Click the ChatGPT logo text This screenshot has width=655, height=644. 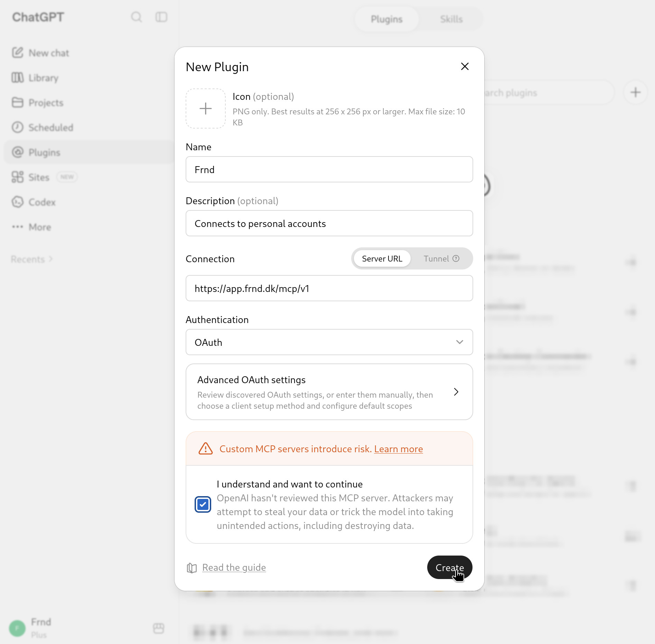point(38,17)
